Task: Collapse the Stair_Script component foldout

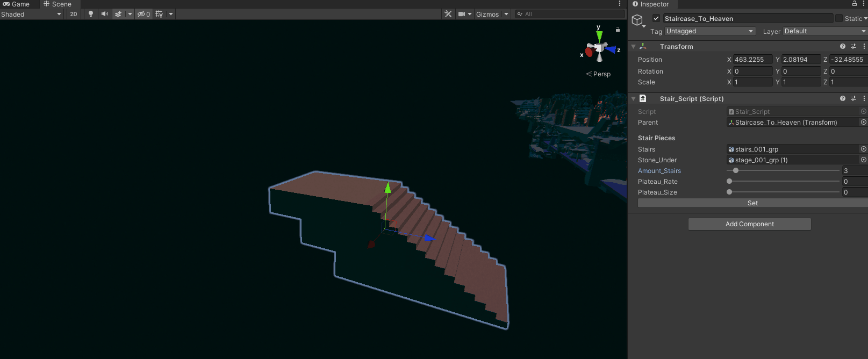Action: coord(633,99)
